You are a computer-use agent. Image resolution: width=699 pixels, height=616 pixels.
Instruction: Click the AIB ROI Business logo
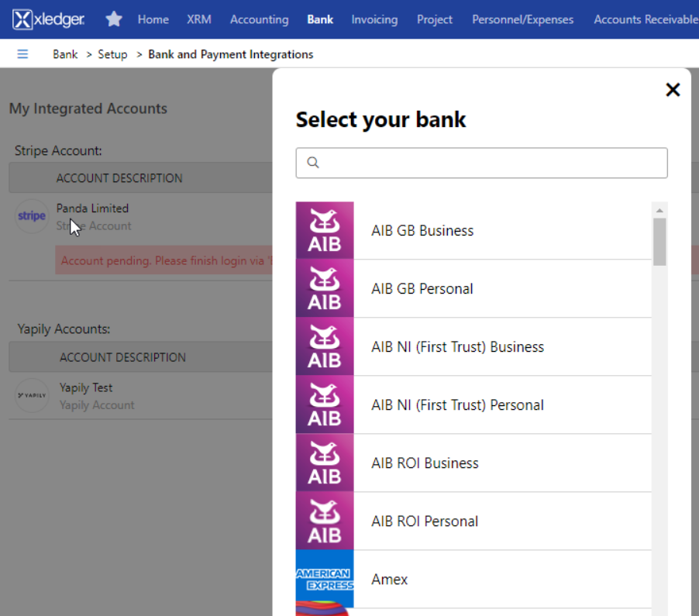pos(325,463)
